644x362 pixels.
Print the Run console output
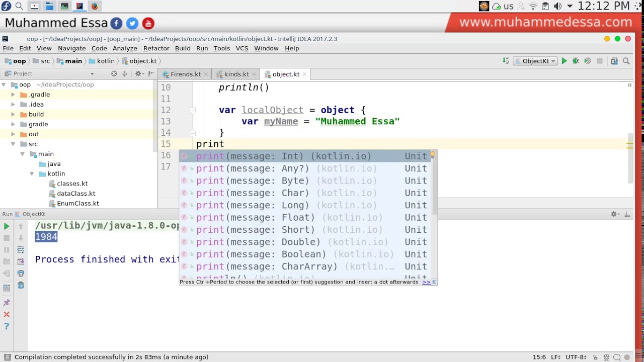tap(21, 274)
